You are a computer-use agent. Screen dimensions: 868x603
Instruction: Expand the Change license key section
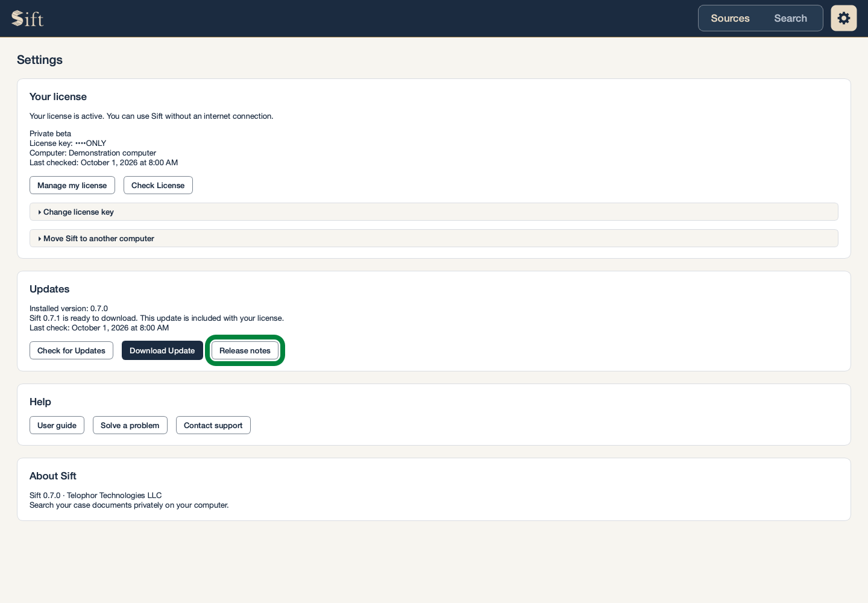click(x=434, y=212)
